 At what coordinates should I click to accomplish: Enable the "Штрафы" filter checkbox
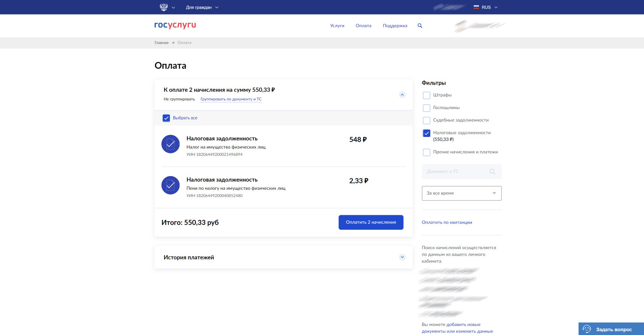coord(426,95)
